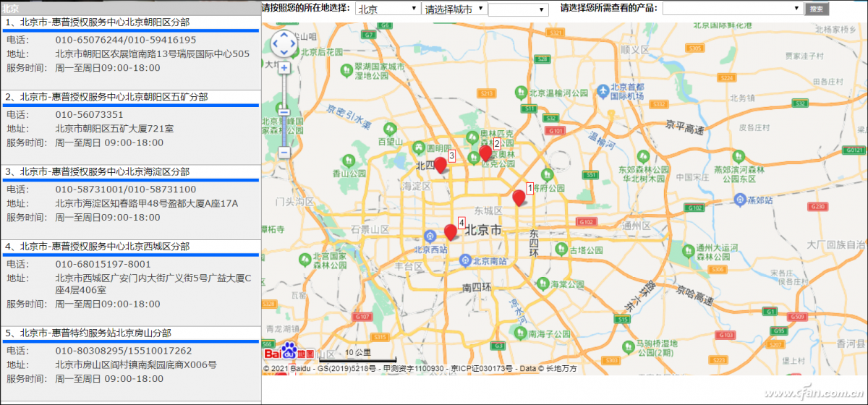Pan the map up with the top arrow
The height and width of the screenshot is (405, 868).
[x=284, y=34]
